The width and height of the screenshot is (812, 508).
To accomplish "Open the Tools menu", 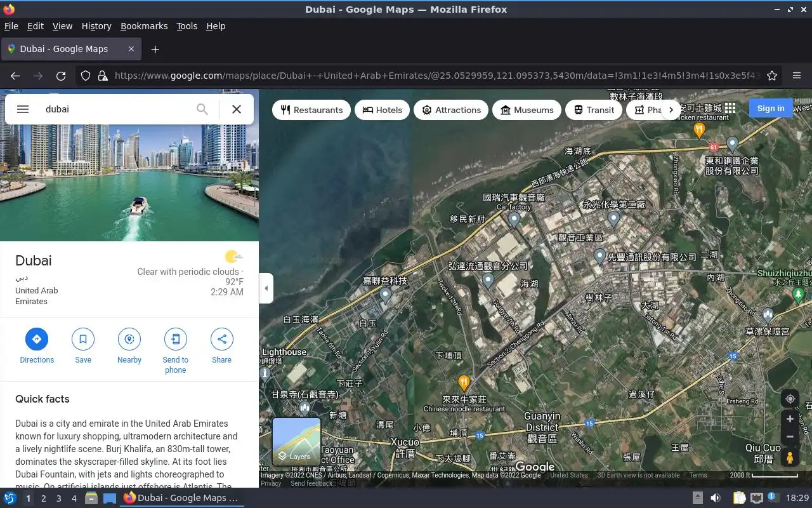I will (x=187, y=26).
